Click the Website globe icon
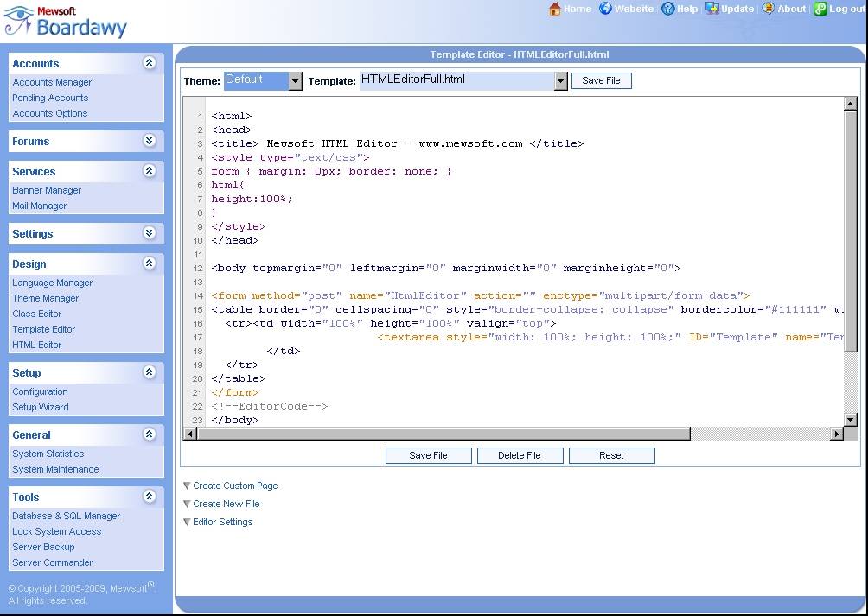 pos(605,9)
